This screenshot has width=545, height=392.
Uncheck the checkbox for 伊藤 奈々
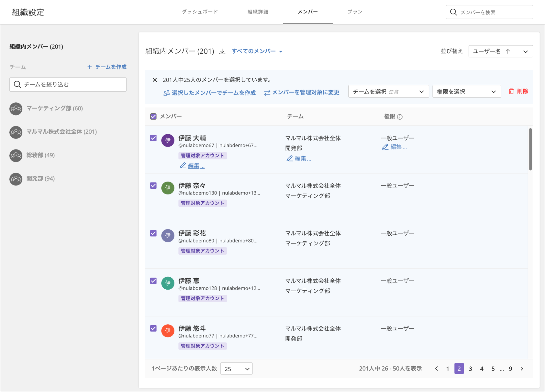point(153,186)
